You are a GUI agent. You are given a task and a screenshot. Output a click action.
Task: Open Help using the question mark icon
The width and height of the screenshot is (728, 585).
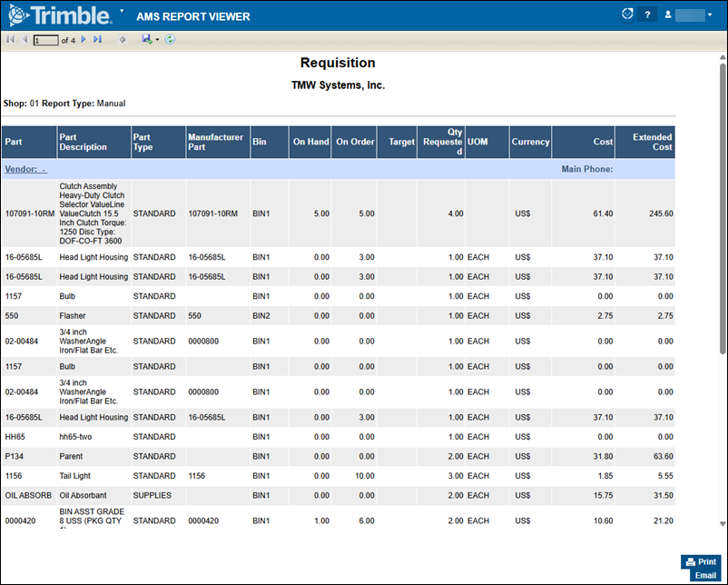647,14
